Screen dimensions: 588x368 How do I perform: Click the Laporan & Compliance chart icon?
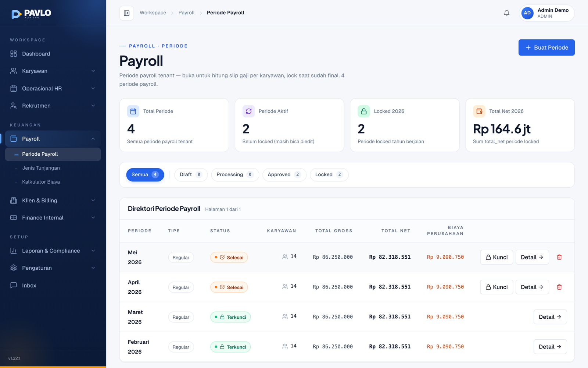14,251
